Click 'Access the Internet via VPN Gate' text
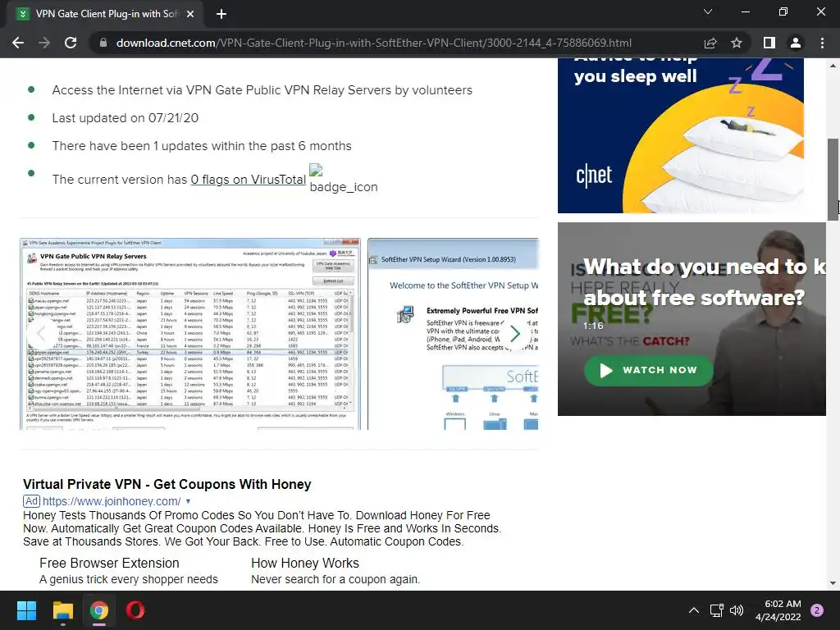The image size is (840, 630). (262, 90)
